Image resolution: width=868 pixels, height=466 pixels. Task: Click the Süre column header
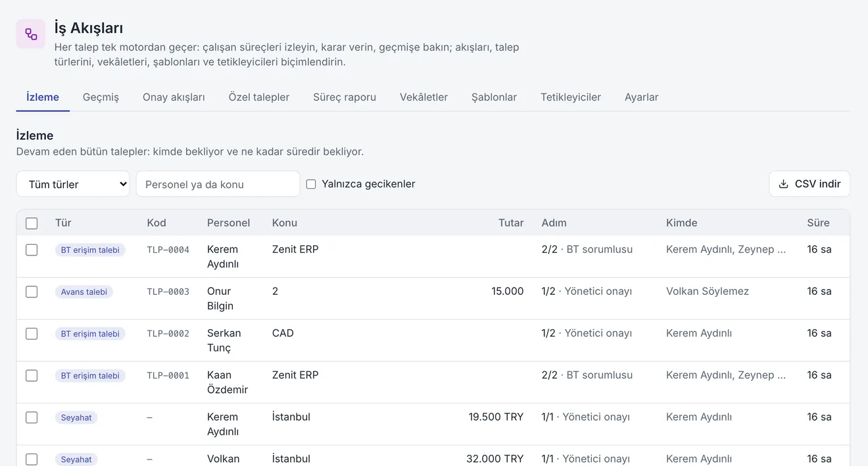point(818,222)
